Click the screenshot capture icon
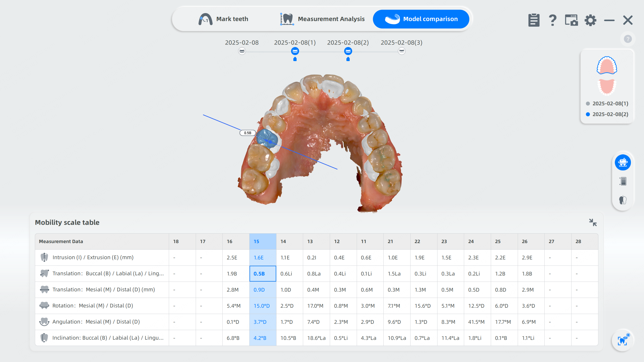Image resolution: width=644 pixels, height=362 pixels. click(571, 20)
